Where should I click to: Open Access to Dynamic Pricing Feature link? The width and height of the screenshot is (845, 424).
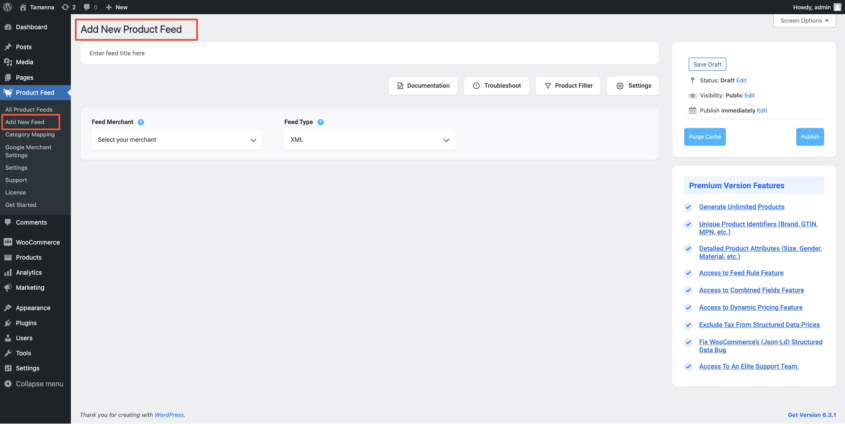751,308
